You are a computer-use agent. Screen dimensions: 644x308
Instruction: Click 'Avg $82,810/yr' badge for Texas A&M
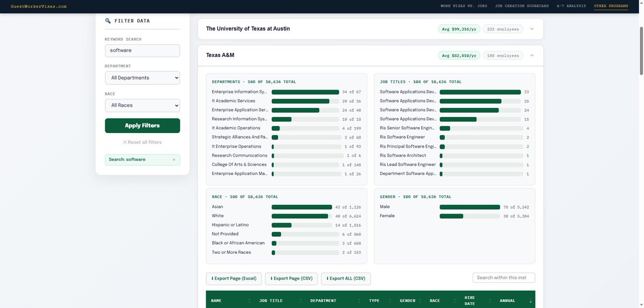(459, 55)
